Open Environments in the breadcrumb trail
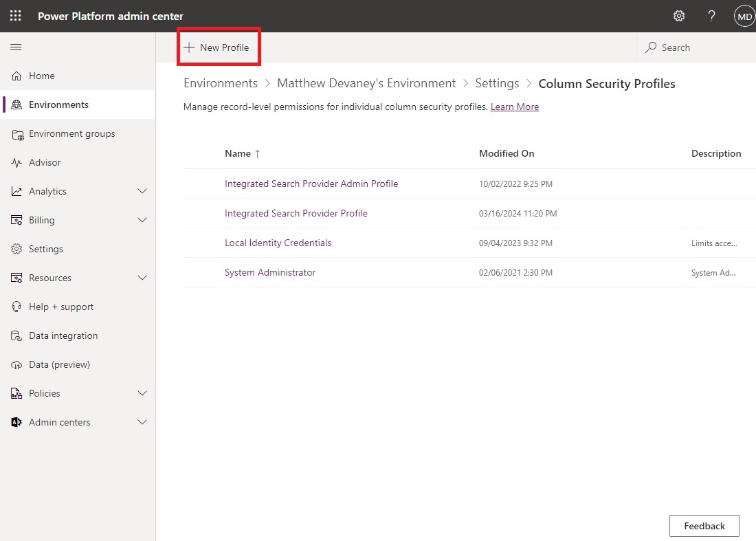The width and height of the screenshot is (756, 541). [x=220, y=82]
